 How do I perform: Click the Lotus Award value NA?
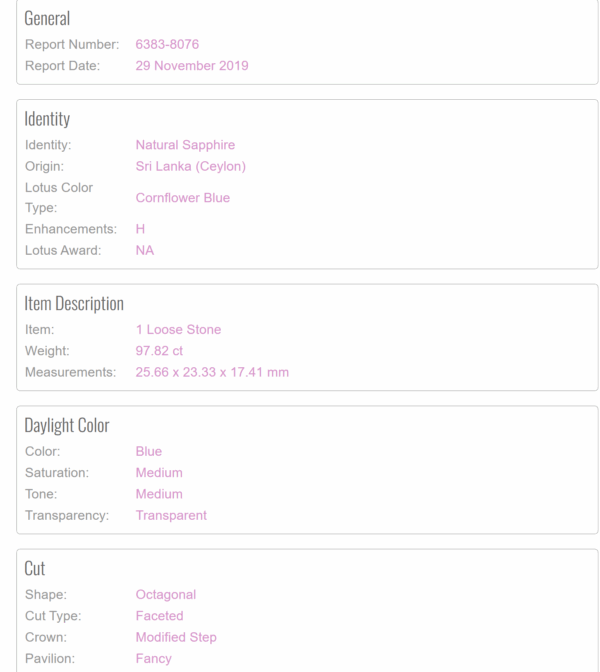pyautogui.click(x=145, y=250)
